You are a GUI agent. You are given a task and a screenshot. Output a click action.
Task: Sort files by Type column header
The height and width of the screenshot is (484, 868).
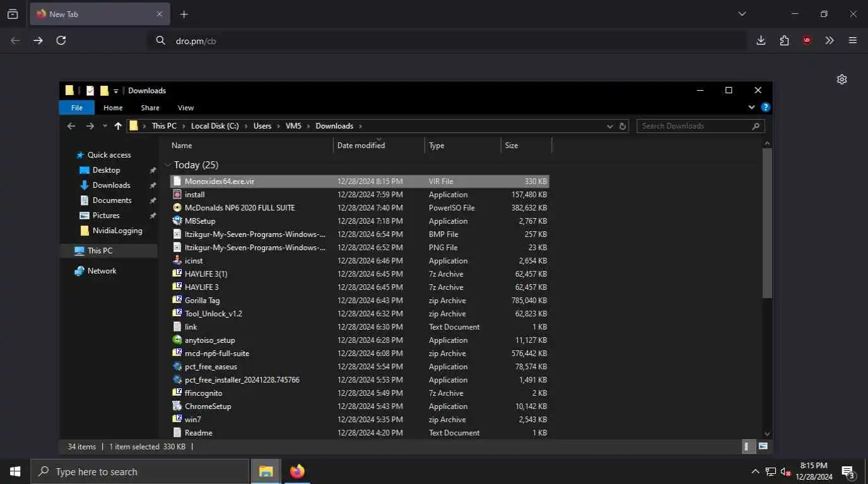pos(462,146)
